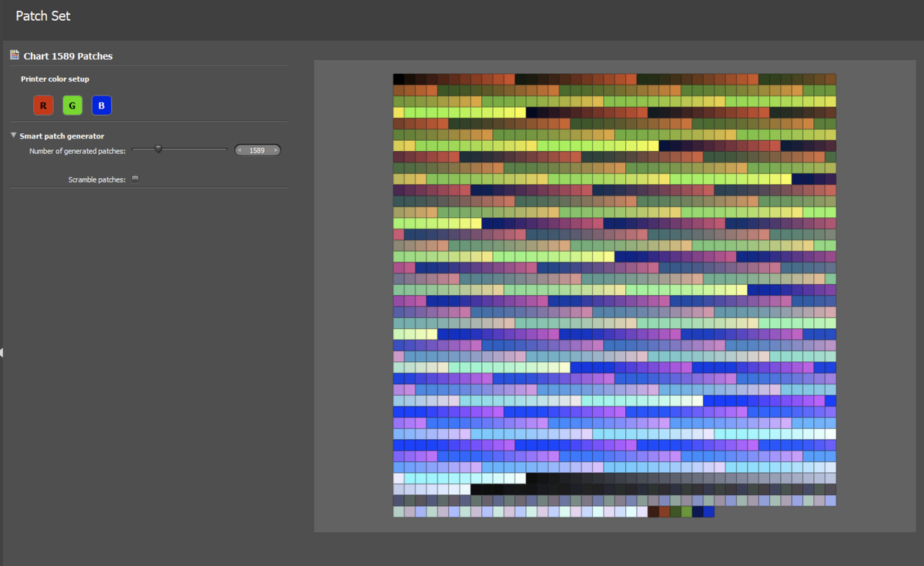Screen dimensions: 924x566
Task: Click the Patch Set title
Action: point(43,15)
